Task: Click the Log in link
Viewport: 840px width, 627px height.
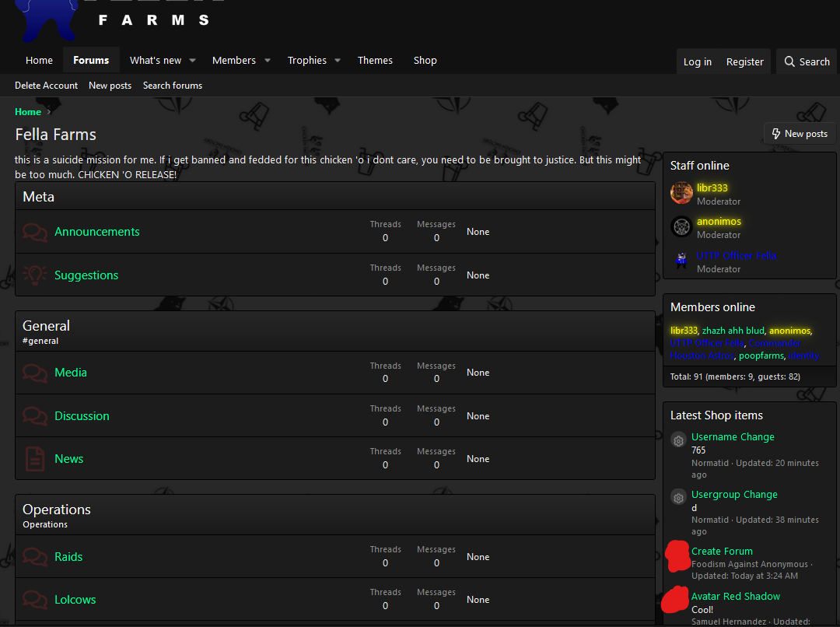Action: tap(697, 61)
